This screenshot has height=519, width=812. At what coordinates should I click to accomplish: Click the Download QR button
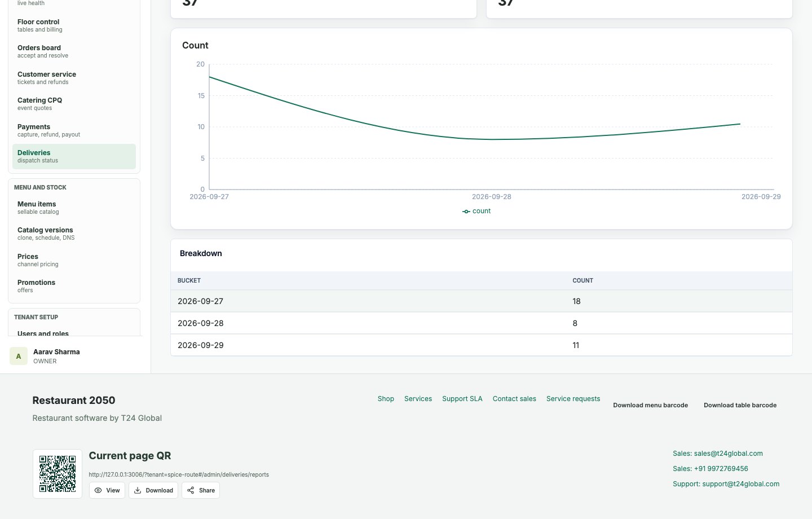point(153,490)
